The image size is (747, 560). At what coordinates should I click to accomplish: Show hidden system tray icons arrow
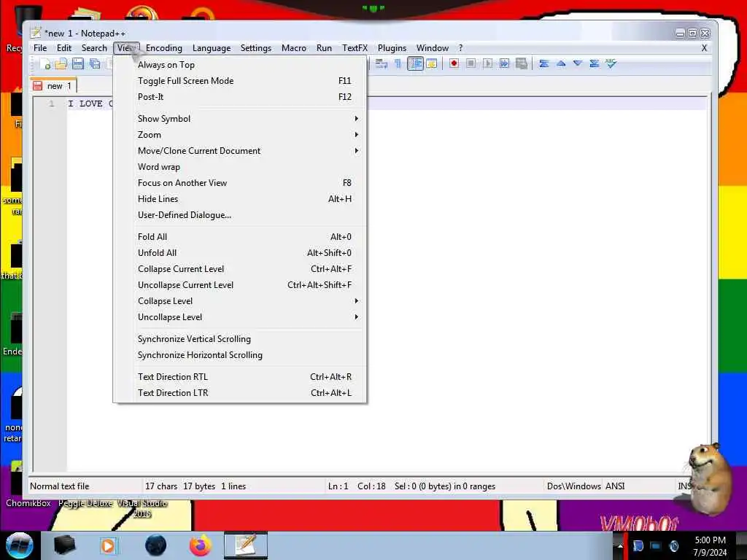click(620, 546)
